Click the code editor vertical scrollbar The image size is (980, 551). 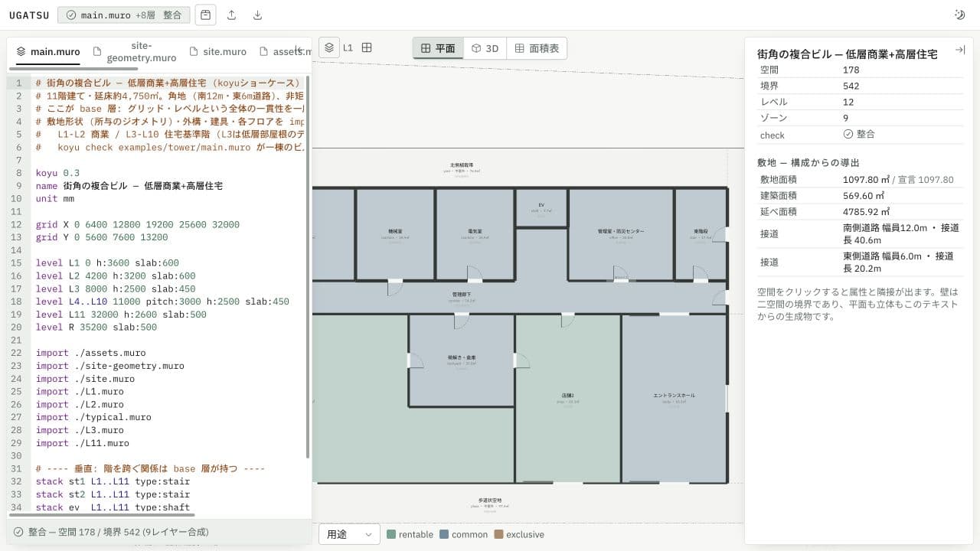308,266
